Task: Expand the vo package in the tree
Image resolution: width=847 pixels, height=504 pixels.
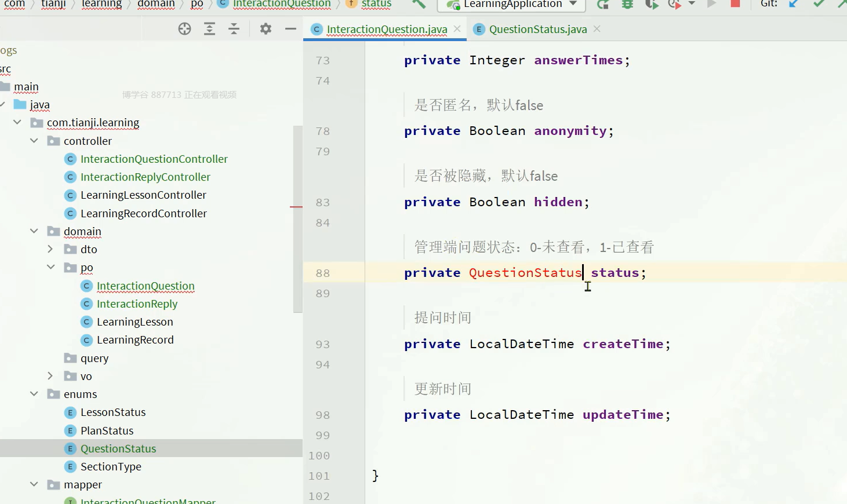Action: [x=50, y=376]
